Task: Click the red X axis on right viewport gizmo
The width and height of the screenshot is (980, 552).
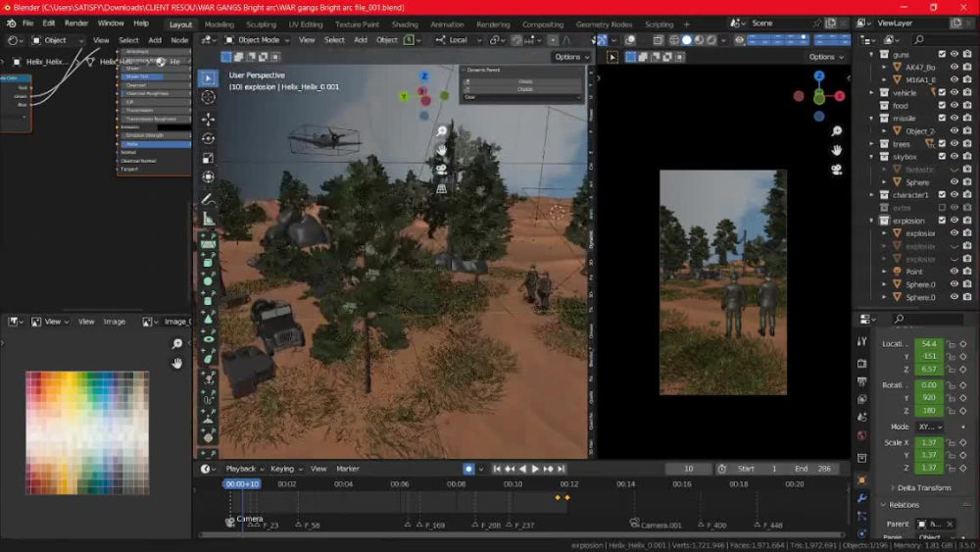Action: [x=840, y=96]
